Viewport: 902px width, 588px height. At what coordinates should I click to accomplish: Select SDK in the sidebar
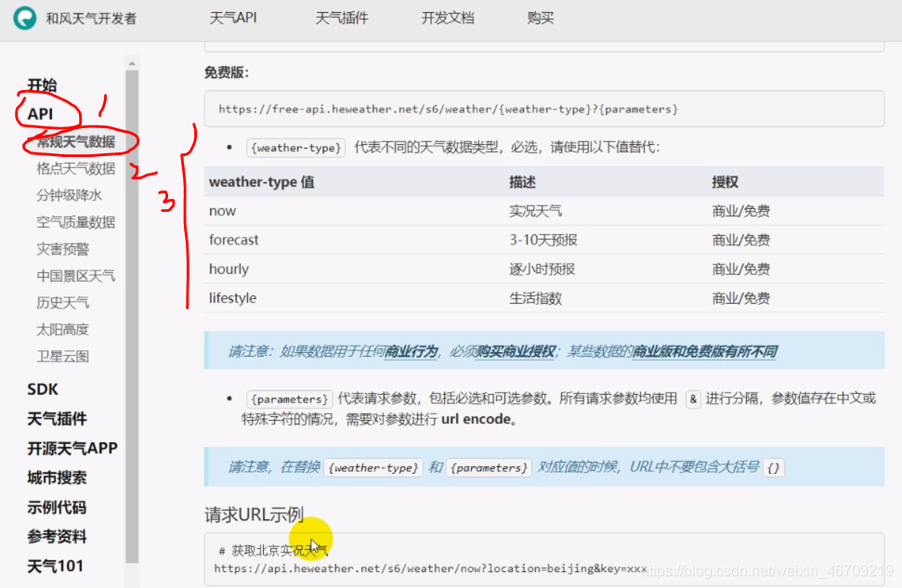tap(43, 389)
